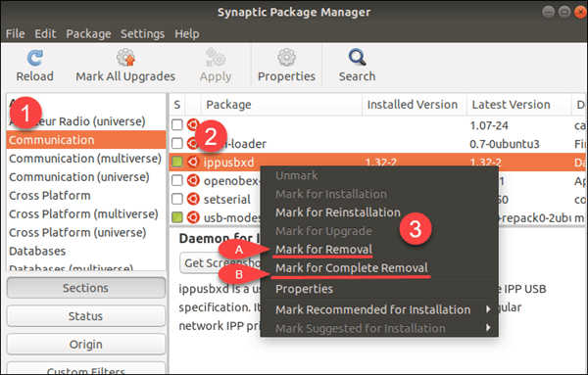588x375 pixels.
Task: Click the Ubuntu logo icon next to ippusbxd
Action: click(x=193, y=162)
